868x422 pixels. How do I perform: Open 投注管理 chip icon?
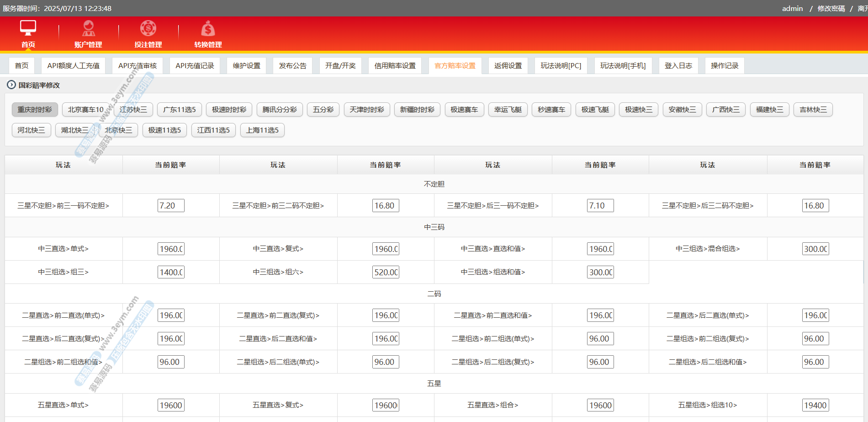click(148, 28)
